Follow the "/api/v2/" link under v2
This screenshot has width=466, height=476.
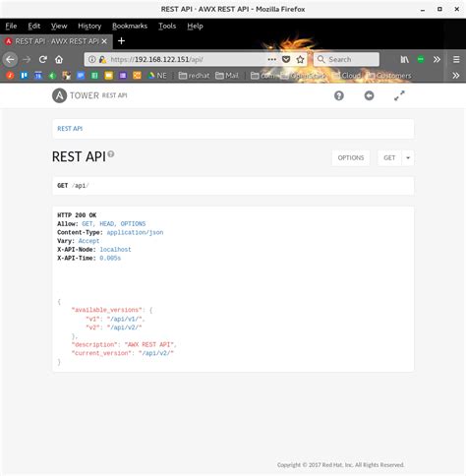124,327
